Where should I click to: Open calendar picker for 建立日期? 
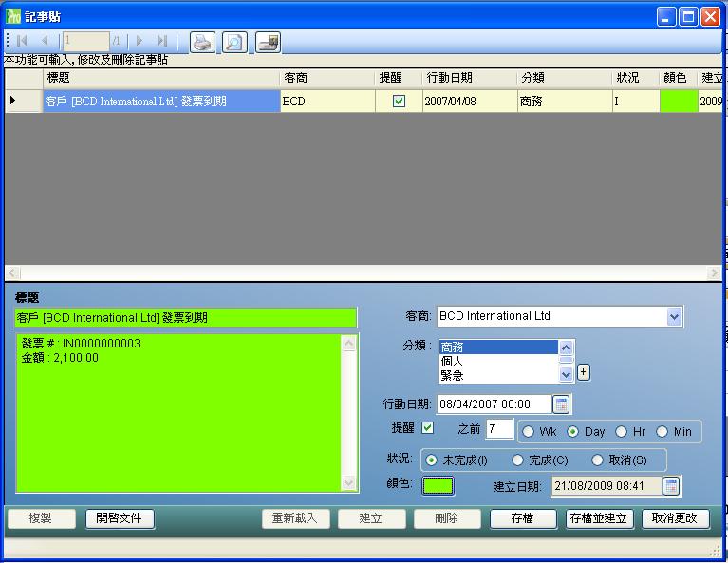click(671, 486)
